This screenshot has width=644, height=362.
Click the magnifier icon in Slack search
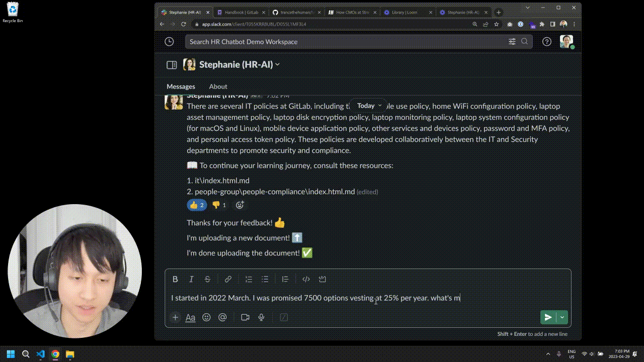tap(524, 42)
